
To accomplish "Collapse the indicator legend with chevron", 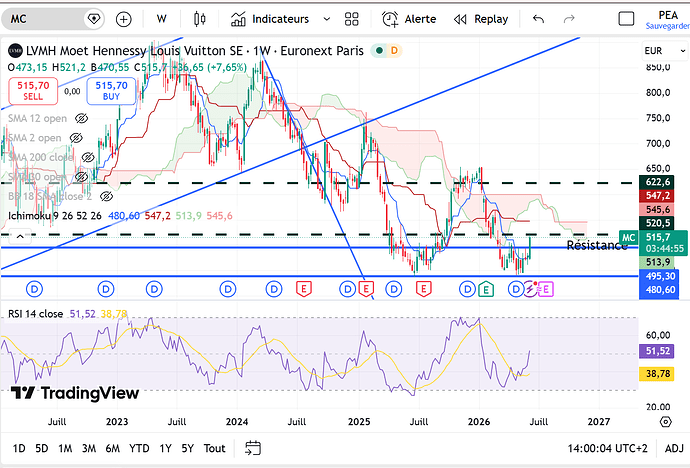I will (20, 236).
